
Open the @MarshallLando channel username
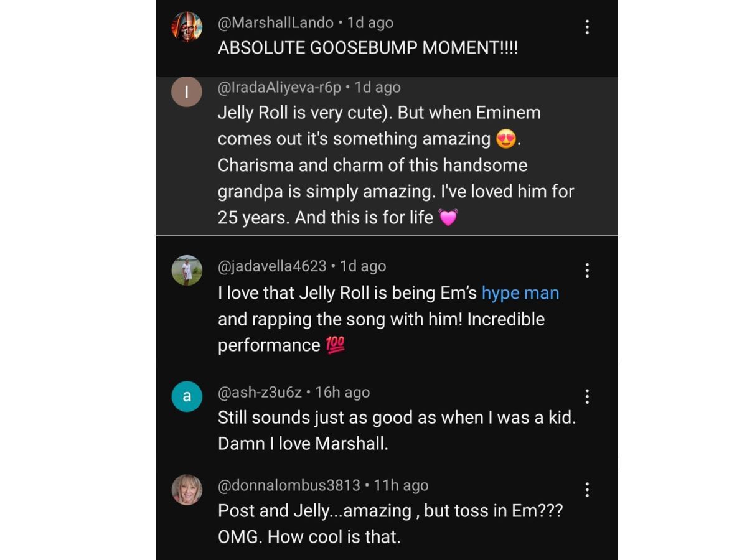(276, 23)
